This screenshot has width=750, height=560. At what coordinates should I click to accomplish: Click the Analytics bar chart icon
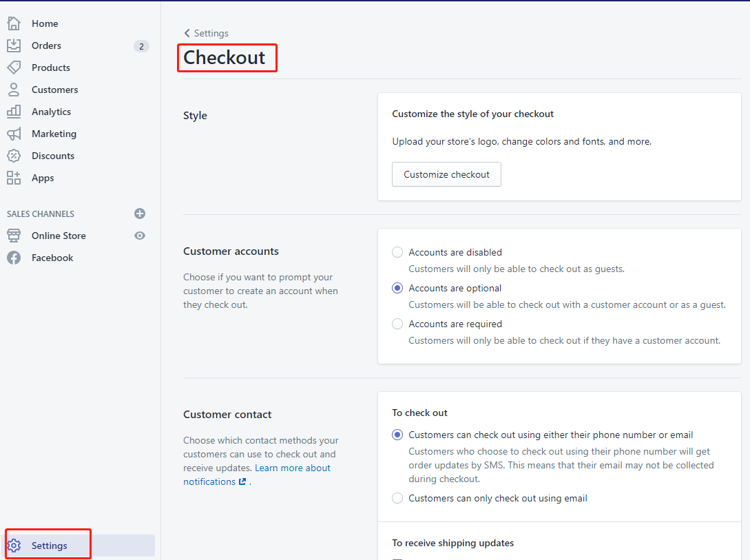tap(14, 112)
